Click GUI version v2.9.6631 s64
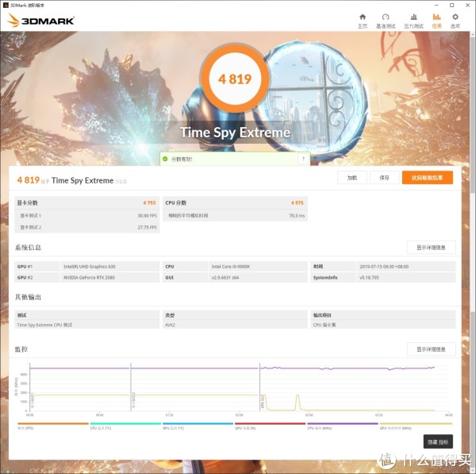This screenshot has height=474, width=476. (x=225, y=277)
